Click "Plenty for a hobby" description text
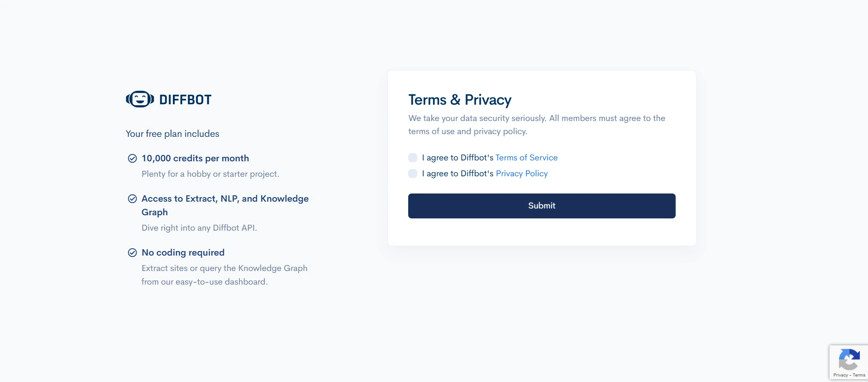 tap(210, 174)
